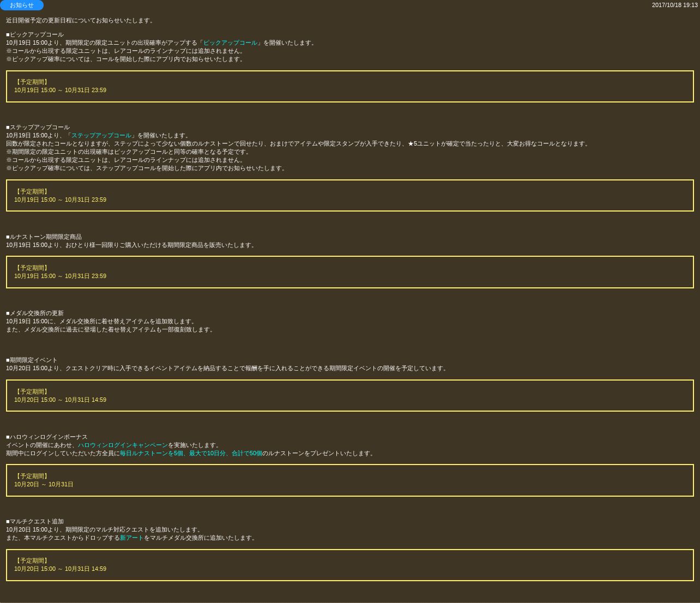Viewport: 700px width, 603px height.
Task: Click the line 期間限定のマルチ対応クエストを追加
Action: click(105, 530)
